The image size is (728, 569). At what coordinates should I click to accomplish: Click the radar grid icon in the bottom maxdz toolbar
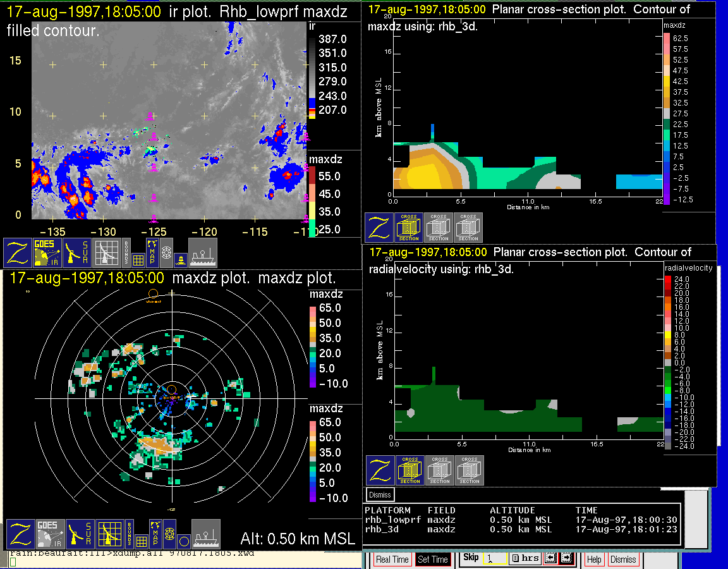tap(109, 534)
